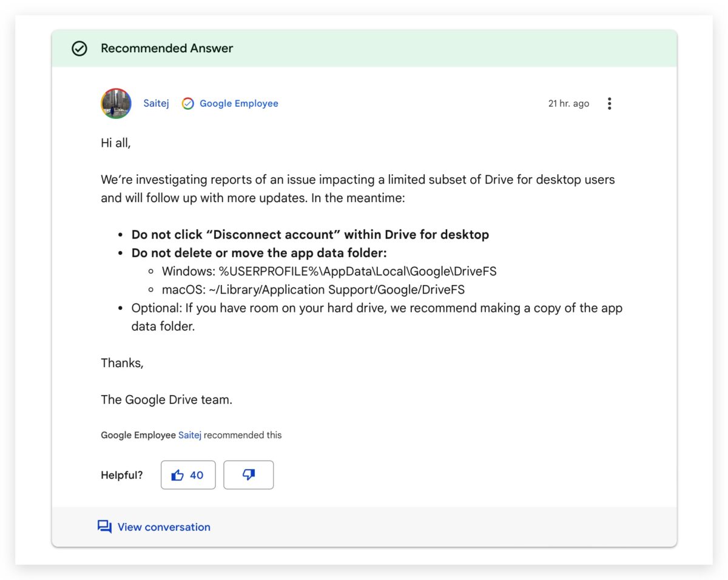Open the Google Employee label link

coord(239,103)
